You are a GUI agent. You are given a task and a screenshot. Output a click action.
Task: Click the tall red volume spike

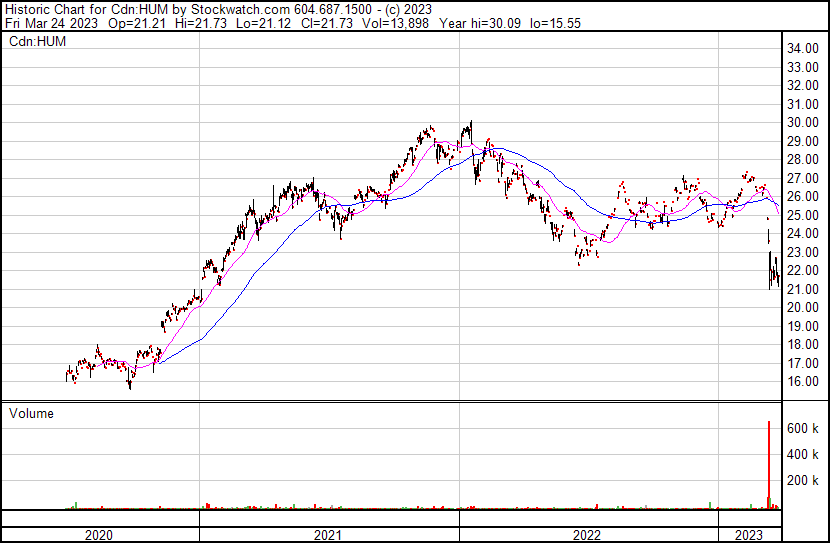pyautogui.click(x=768, y=460)
